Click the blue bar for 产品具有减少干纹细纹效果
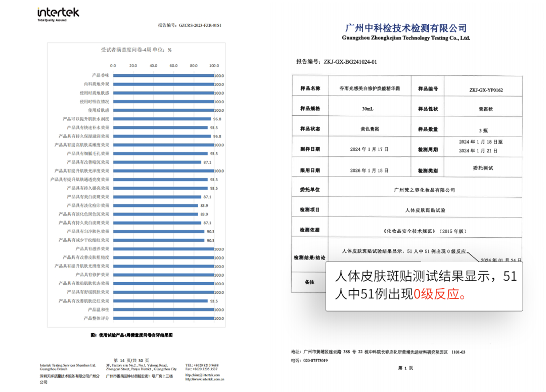The width and height of the screenshot is (546, 392). pyautogui.click(x=159, y=240)
